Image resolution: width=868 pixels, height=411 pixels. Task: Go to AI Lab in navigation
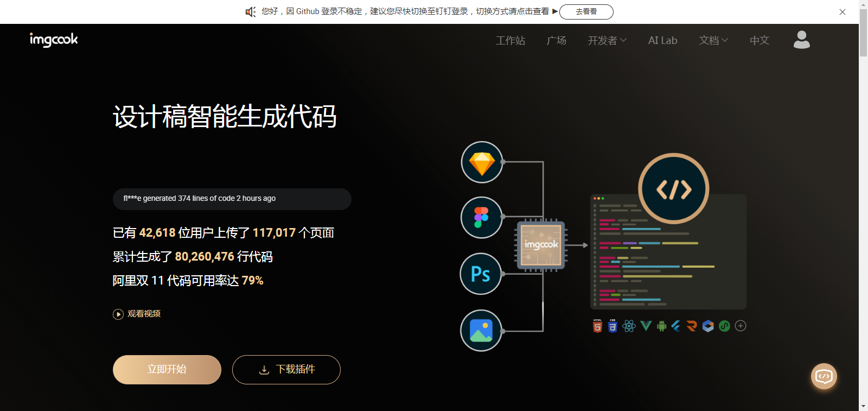coord(662,41)
